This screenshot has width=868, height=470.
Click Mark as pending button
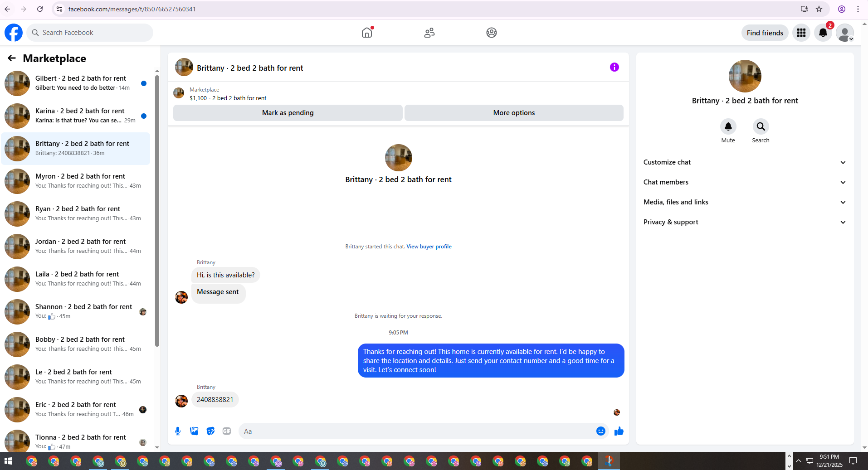pyautogui.click(x=288, y=113)
